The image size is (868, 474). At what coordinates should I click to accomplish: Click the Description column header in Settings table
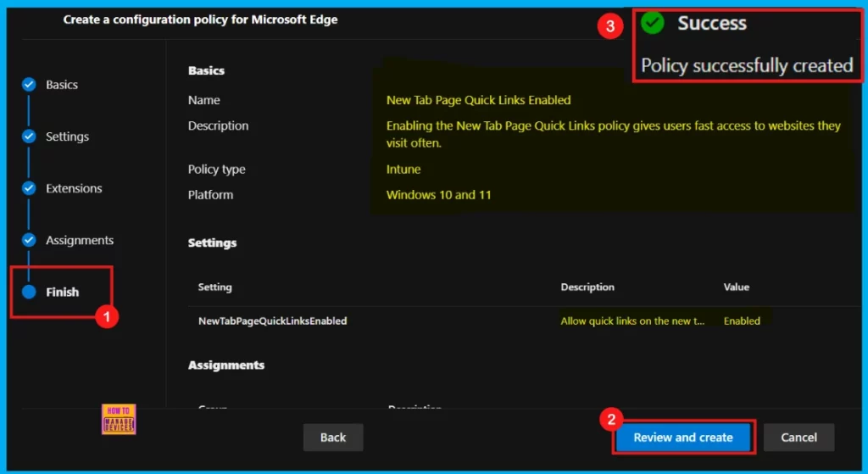click(587, 287)
